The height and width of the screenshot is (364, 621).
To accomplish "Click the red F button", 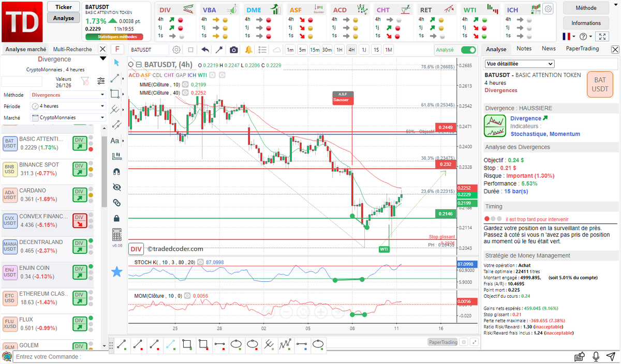I will tap(117, 50).
